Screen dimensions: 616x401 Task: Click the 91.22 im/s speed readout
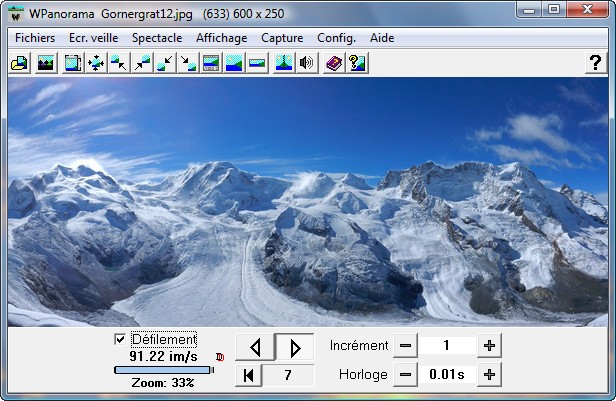point(163,357)
